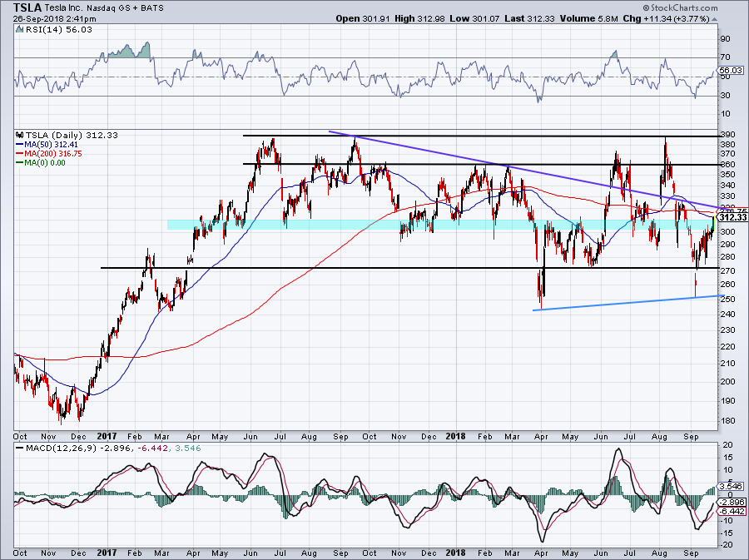749x560 pixels.
Task: Click the MA(200) 316.75 legend entry
Action: (49, 153)
